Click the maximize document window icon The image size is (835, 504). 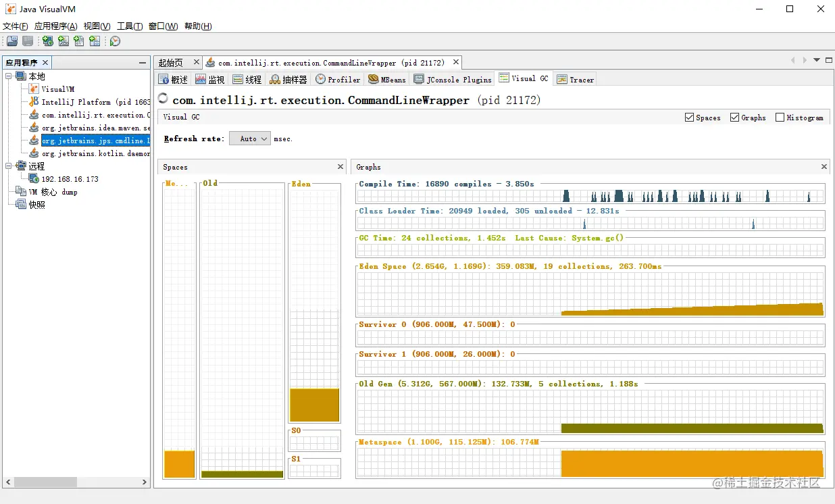coord(828,60)
